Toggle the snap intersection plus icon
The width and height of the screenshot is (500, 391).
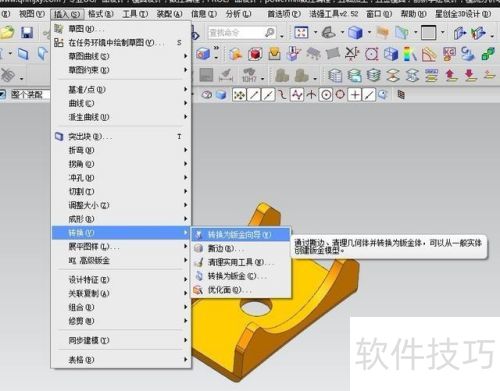(355, 95)
